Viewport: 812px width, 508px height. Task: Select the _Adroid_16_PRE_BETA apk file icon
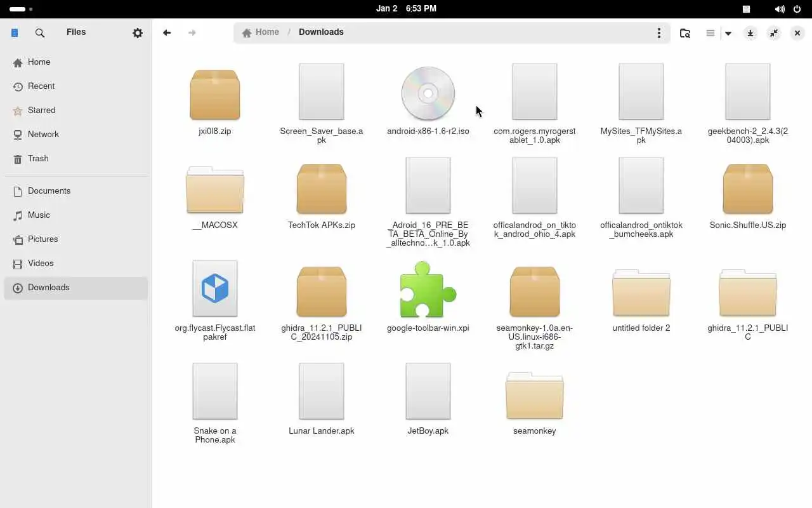[x=428, y=185]
